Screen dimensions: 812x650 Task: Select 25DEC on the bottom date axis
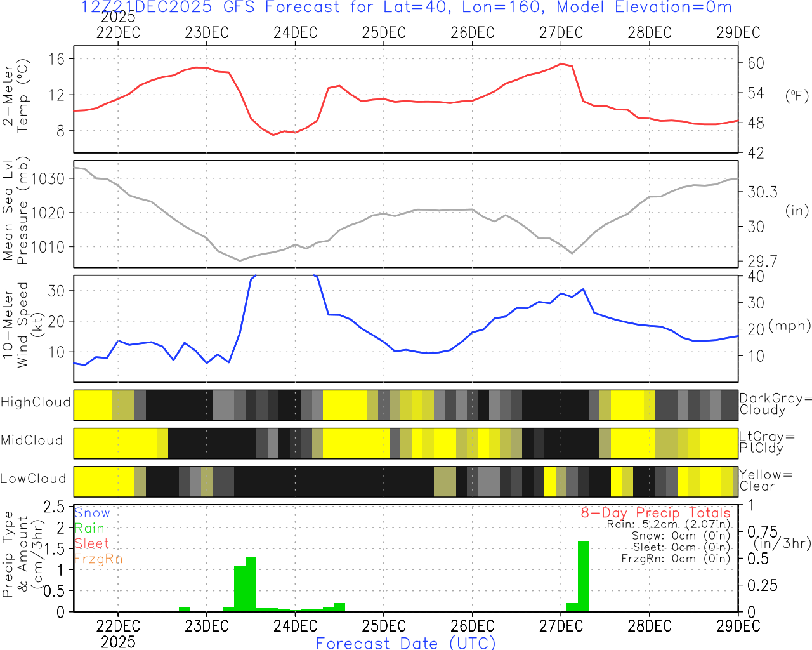(383, 626)
